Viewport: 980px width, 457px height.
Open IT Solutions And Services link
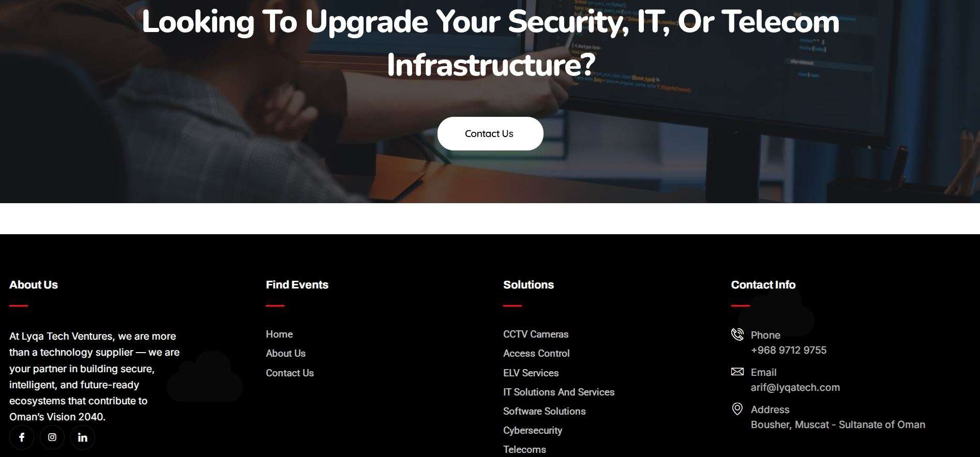[x=559, y=392]
